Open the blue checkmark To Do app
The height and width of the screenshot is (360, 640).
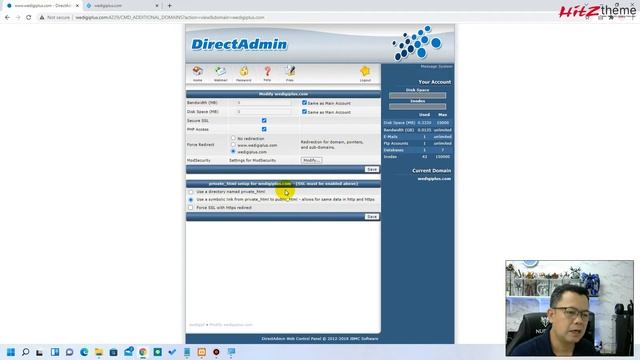172,352
